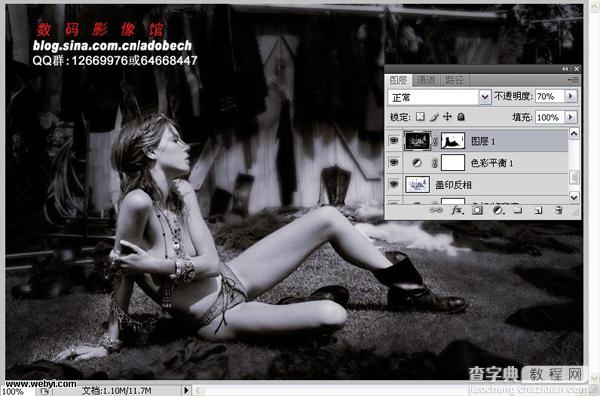This screenshot has height=396, width=600.
Task: Open the 不透明度 opacity slider arrow
Action: (571, 96)
